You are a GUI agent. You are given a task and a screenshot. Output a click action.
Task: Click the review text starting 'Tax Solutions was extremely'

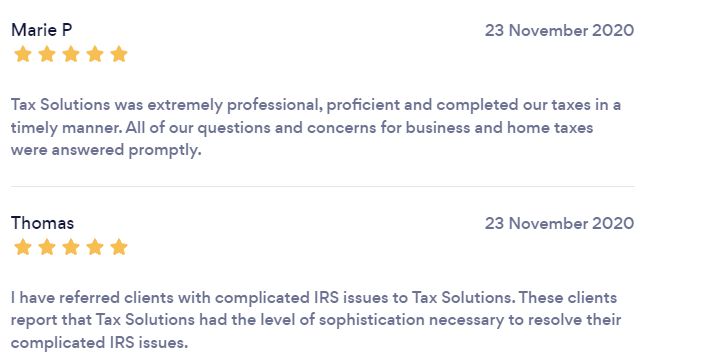click(316, 128)
